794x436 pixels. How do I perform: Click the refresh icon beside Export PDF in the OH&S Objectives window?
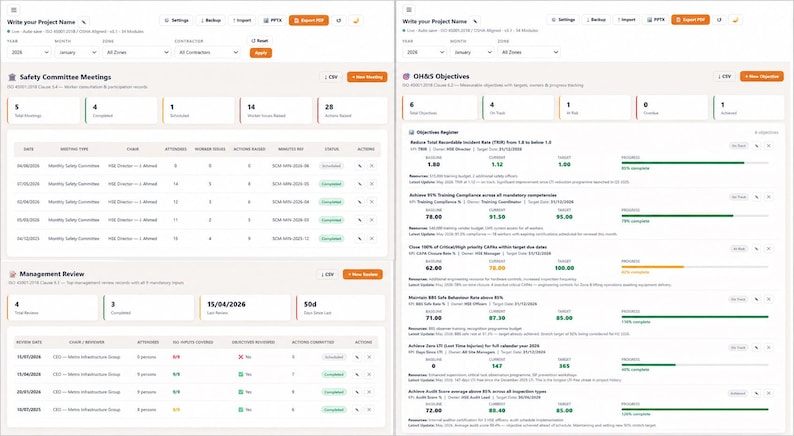(x=720, y=20)
